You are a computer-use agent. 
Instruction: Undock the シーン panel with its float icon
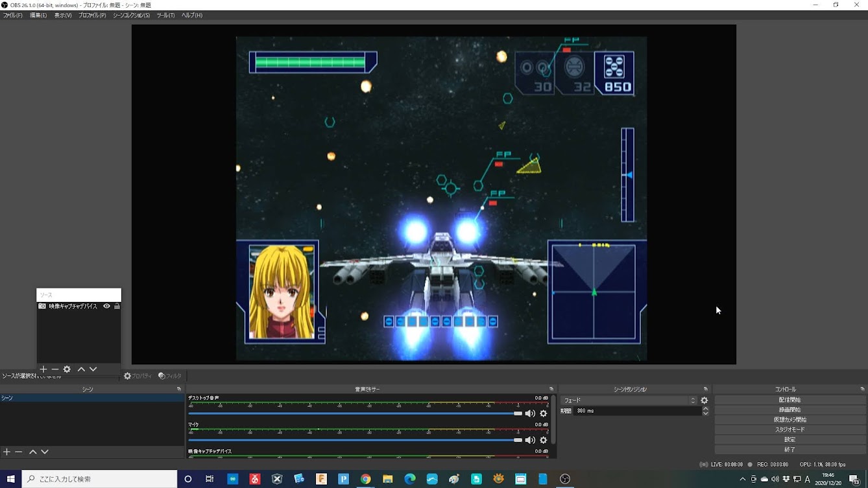pos(179,389)
